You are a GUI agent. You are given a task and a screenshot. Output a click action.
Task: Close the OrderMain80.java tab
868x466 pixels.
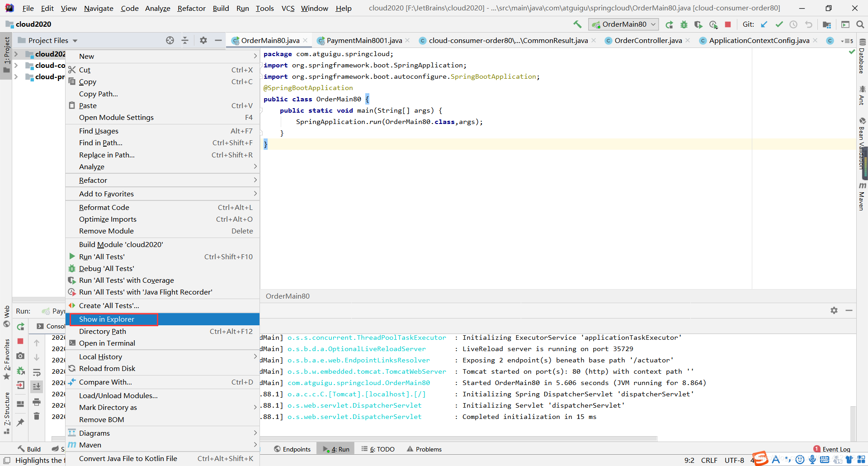coord(306,40)
